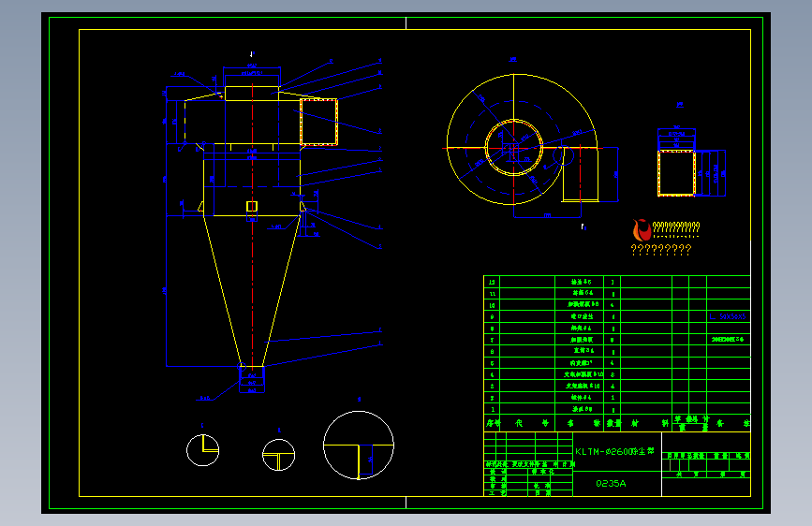Select the blue L 50x50x5 note

(728, 316)
